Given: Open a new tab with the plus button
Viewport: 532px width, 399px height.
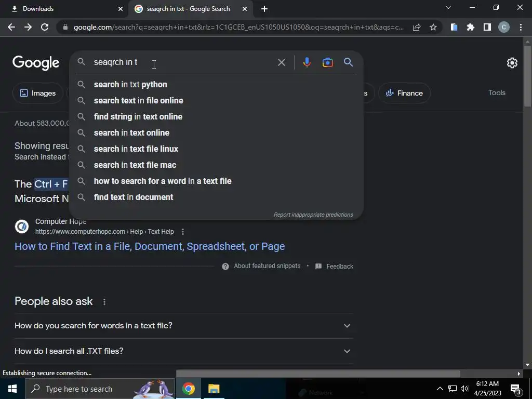Looking at the screenshot, I should pos(264,9).
